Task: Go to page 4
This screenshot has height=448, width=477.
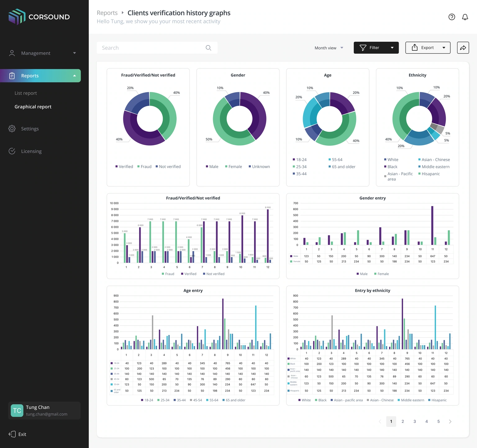Action: tap(426, 422)
